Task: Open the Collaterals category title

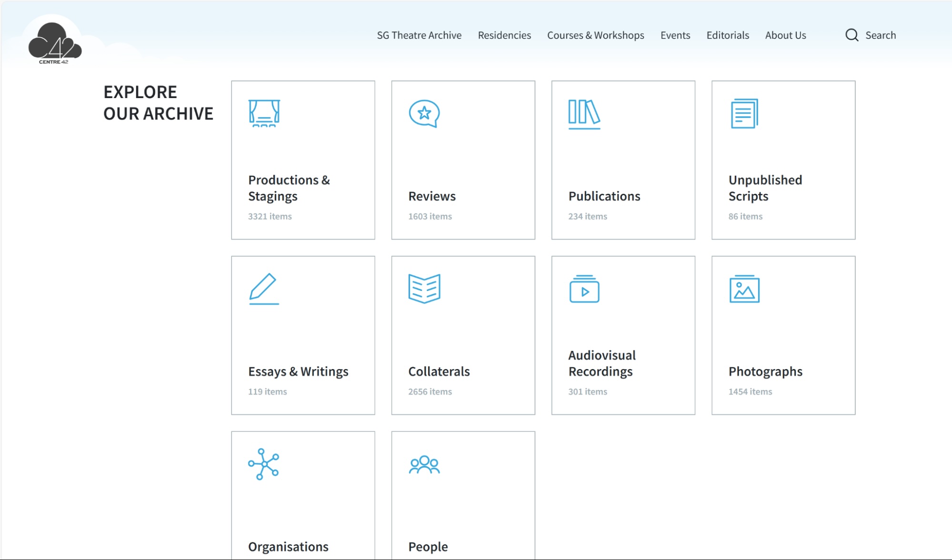Action: point(439,371)
